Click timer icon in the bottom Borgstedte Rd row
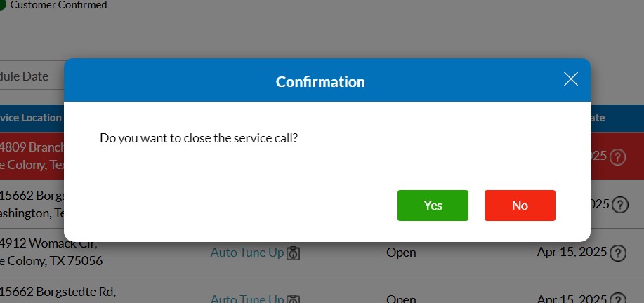This screenshot has width=644, height=303. pos(294,299)
